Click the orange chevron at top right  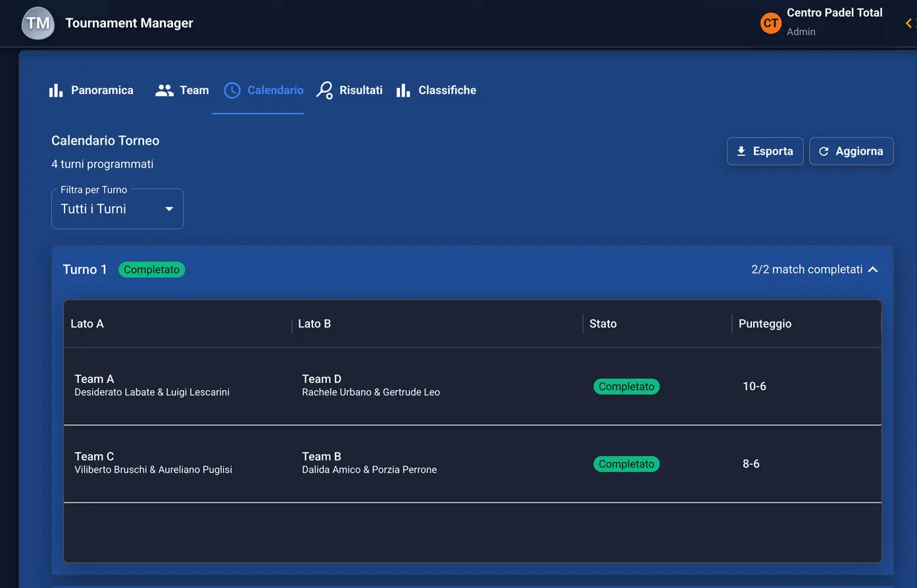point(908,23)
